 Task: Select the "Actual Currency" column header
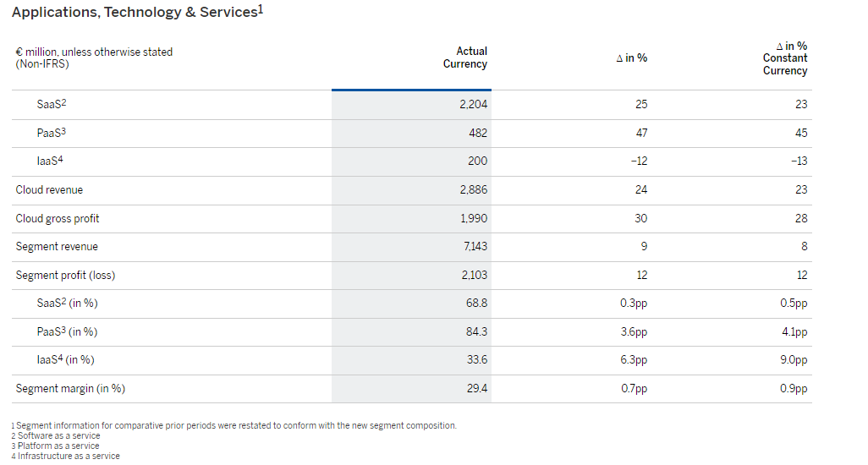(x=464, y=57)
